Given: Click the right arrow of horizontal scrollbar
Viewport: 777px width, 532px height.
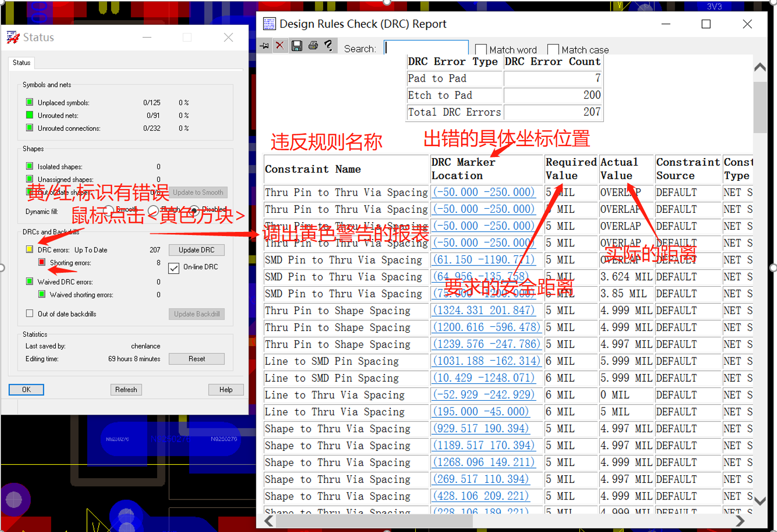Looking at the screenshot, I should click(740, 521).
